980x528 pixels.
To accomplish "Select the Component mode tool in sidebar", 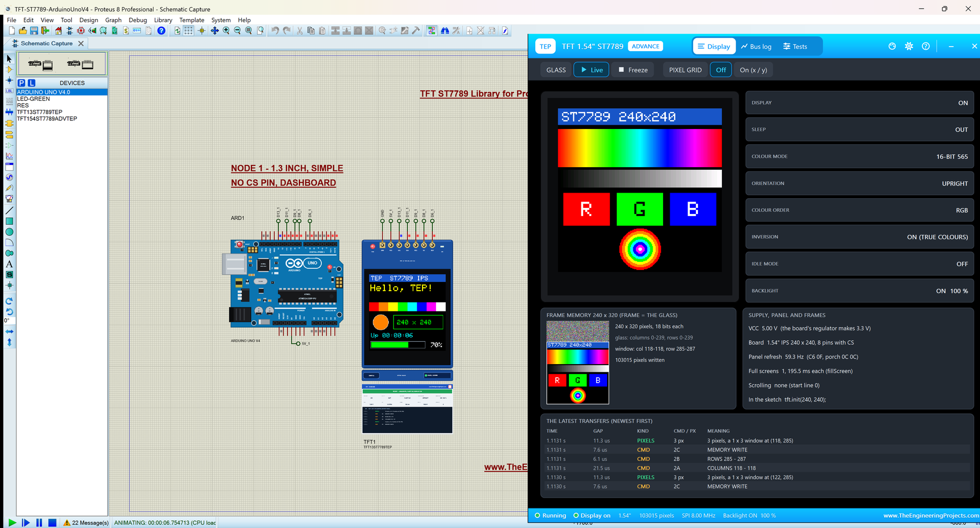I will (9, 70).
